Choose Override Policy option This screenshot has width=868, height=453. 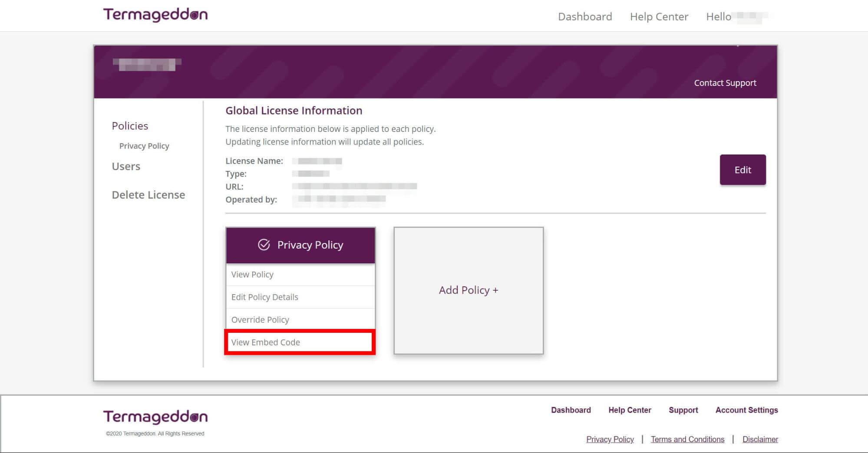coord(300,319)
